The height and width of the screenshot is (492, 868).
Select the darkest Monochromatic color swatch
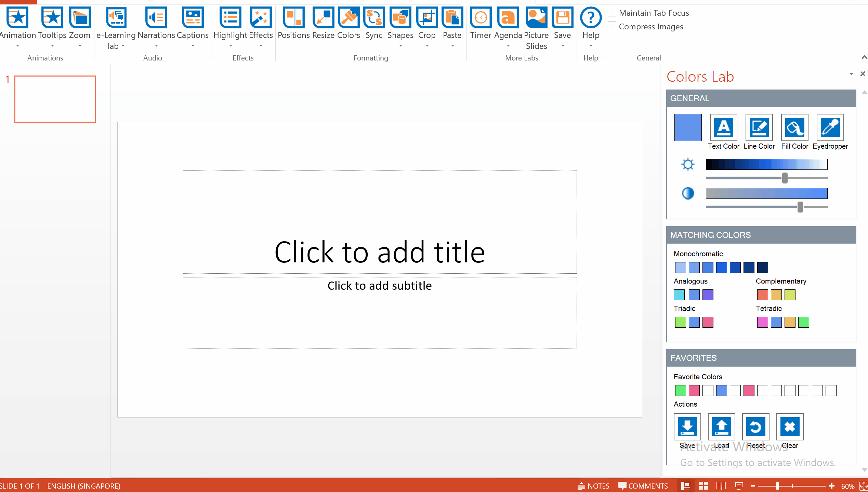[x=762, y=267]
